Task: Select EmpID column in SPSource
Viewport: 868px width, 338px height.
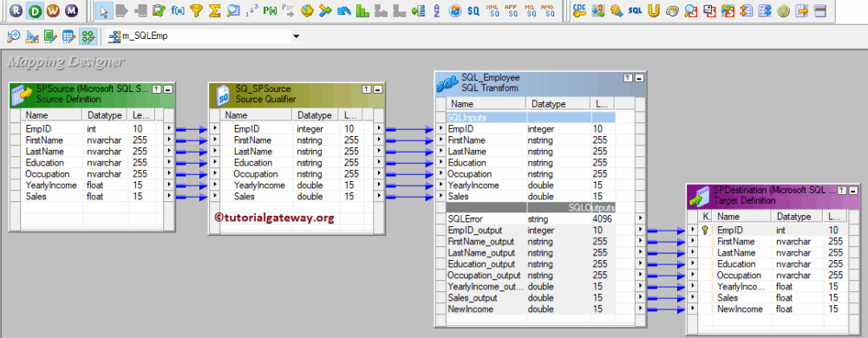Action: coord(92,128)
